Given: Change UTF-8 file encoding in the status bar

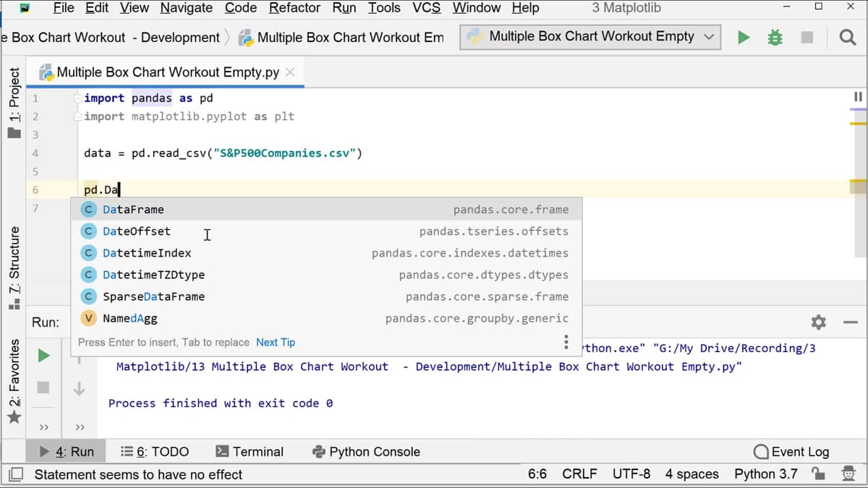Looking at the screenshot, I should point(631,474).
